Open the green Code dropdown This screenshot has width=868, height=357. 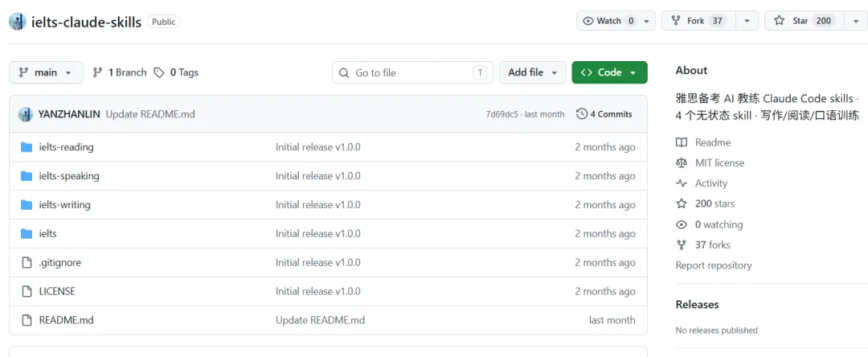coord(609,72)
